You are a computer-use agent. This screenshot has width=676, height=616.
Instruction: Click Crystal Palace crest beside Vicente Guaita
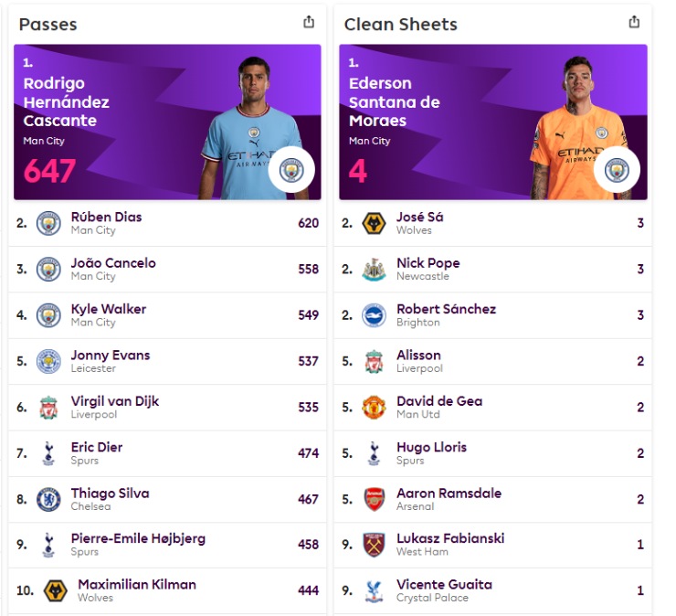tap(374, 590)
